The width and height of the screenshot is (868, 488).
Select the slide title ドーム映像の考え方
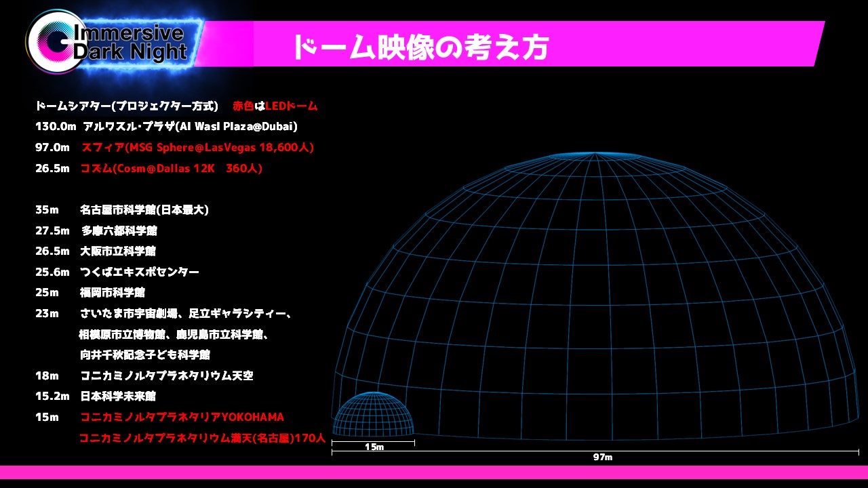point(420,47)
